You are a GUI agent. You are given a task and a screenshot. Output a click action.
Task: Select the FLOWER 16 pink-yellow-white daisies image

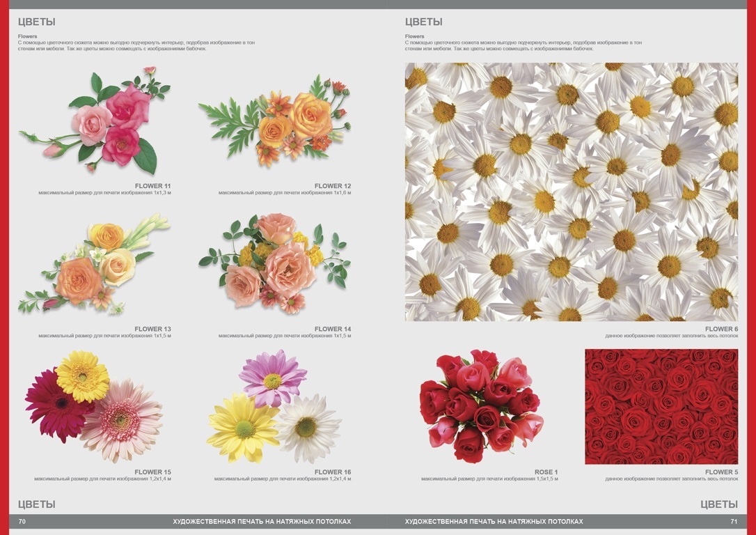click(x=274, y=408)
